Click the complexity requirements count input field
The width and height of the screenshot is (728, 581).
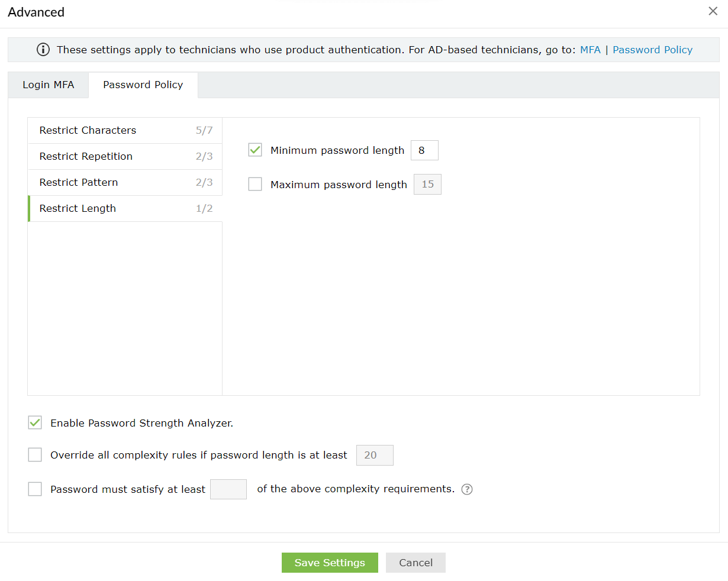(x=228, y=489)
